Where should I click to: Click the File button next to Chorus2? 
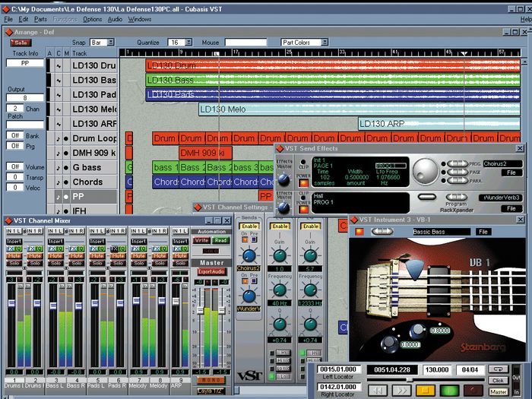point(511,173)
